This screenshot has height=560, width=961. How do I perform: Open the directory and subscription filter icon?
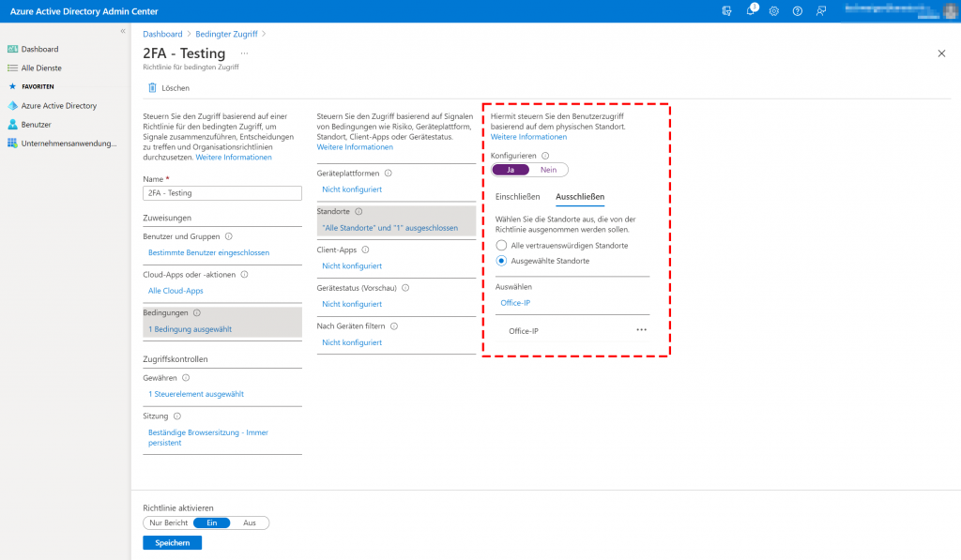coord(727,11)
